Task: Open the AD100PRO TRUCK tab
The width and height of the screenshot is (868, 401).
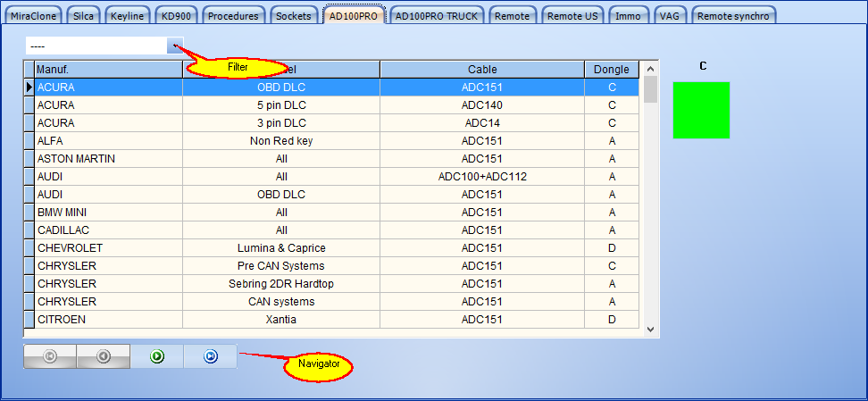Action: click(437, 16)
